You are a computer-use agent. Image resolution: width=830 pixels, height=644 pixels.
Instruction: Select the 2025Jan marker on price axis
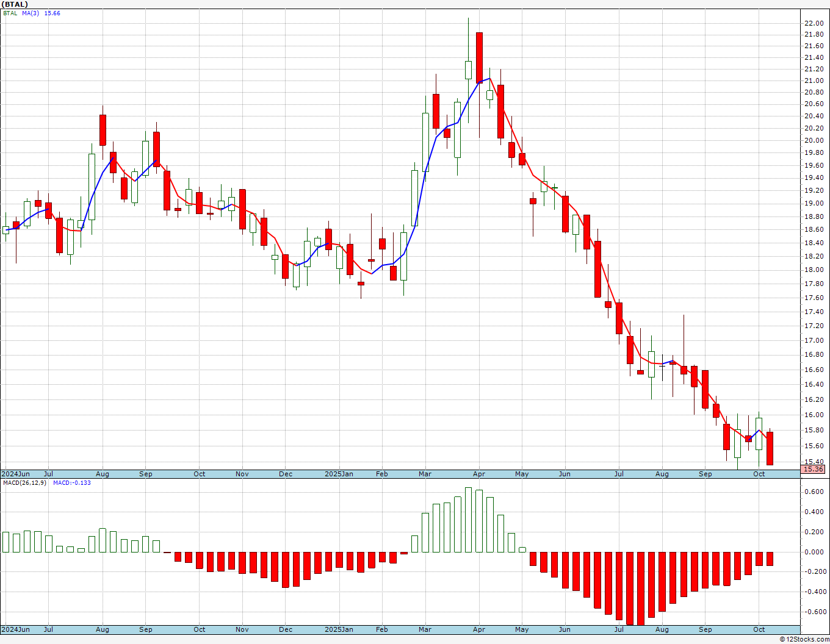click(339, 474)
